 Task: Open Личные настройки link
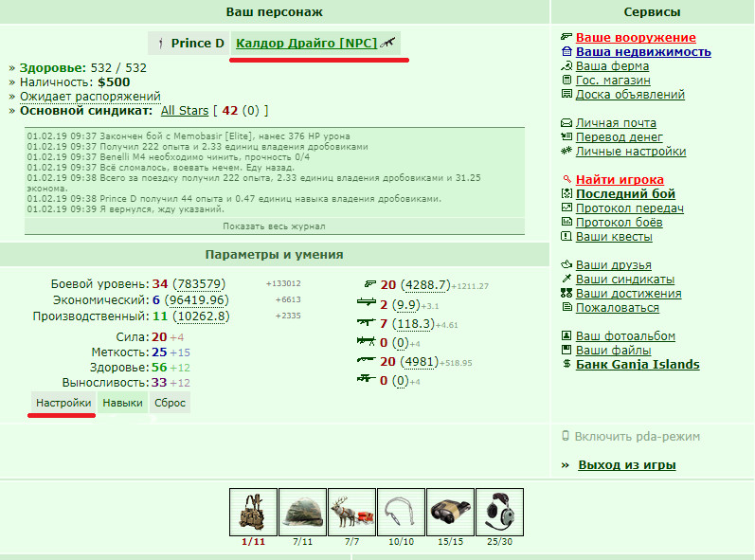[x=631, y=152]
